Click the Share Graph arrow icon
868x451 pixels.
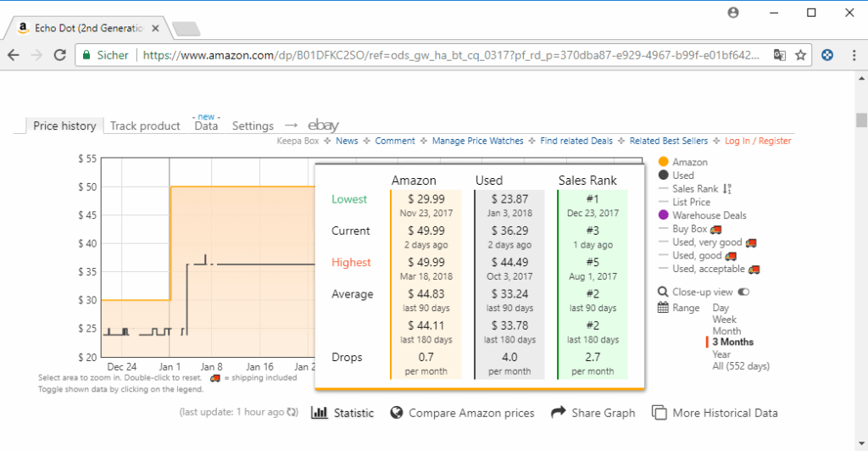(559, 412)
